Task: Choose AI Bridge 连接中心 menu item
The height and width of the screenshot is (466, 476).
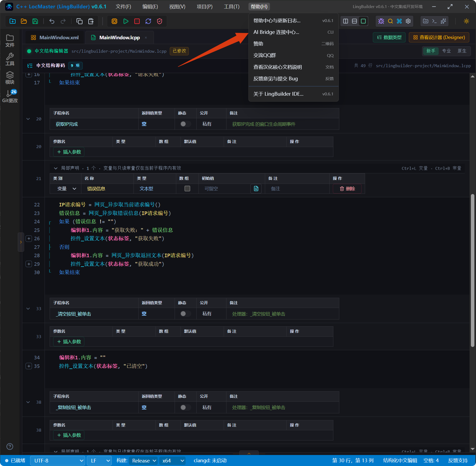Action: coord(294,32)
